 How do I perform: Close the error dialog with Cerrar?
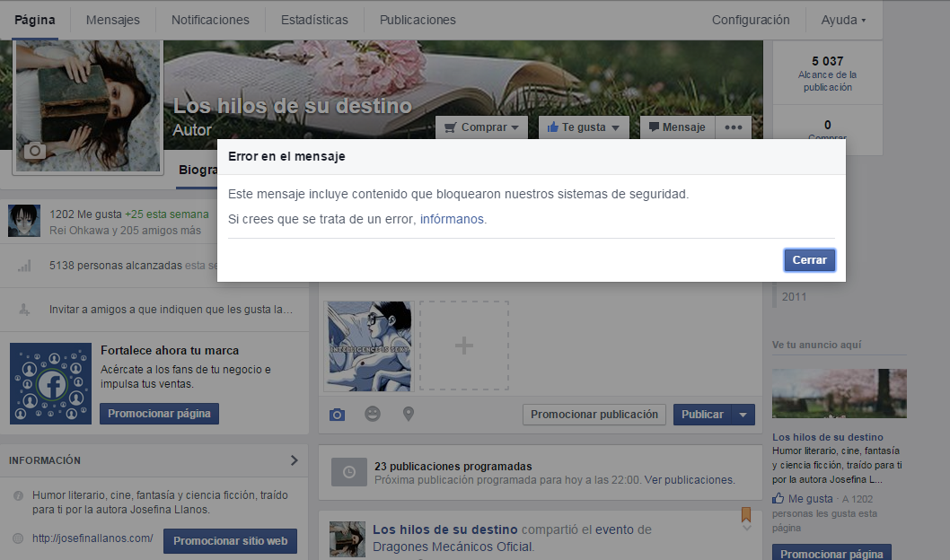(x=809, y=259)
